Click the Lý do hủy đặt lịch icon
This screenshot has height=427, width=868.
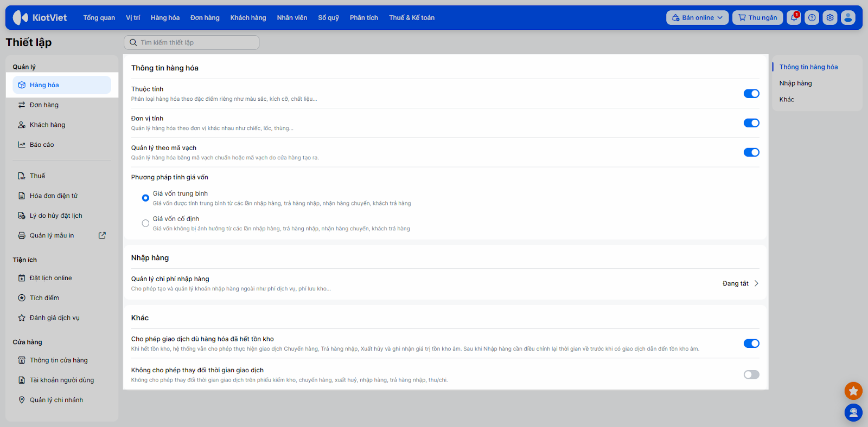pyautogui.click(x=22, y=216)
